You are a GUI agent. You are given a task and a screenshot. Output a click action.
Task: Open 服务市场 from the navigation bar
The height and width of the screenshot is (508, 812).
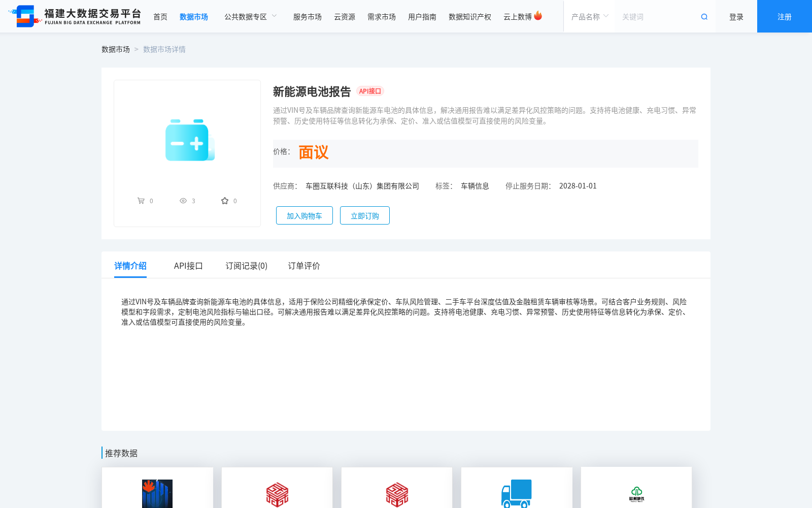tap(308, 17)
